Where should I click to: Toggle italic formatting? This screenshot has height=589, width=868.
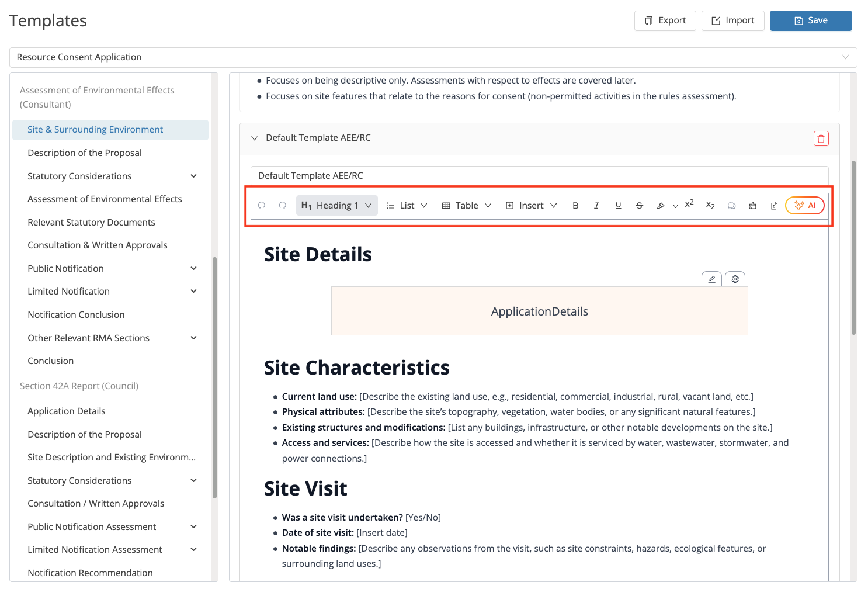pyautogui.click(x=596, y=206)
